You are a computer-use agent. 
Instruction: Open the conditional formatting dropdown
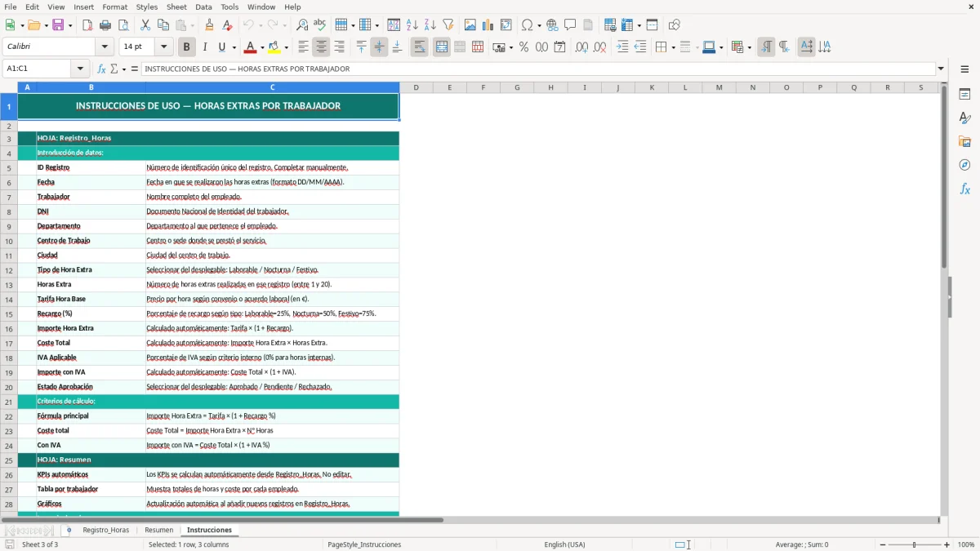coord(749,47)
